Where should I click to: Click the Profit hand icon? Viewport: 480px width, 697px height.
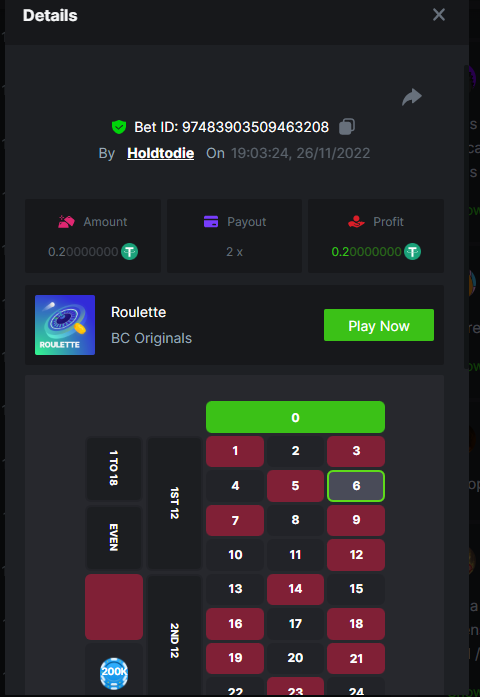coord(356,221)
